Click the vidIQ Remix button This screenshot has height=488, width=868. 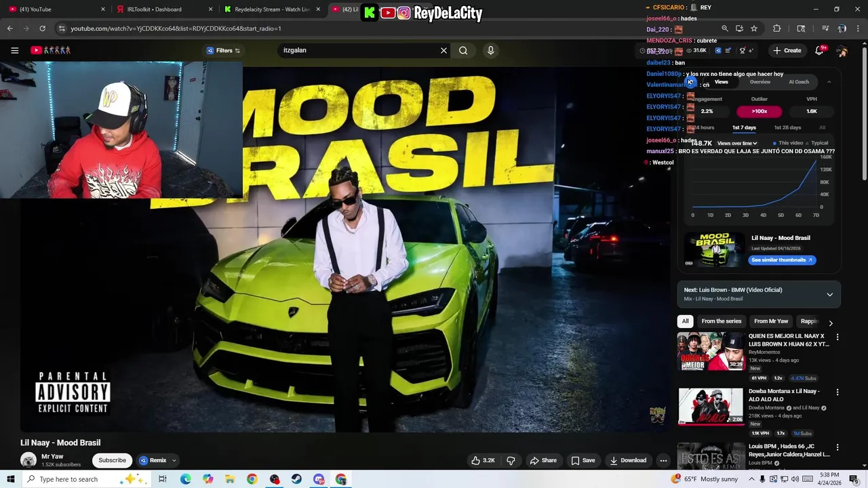[153, 460]
